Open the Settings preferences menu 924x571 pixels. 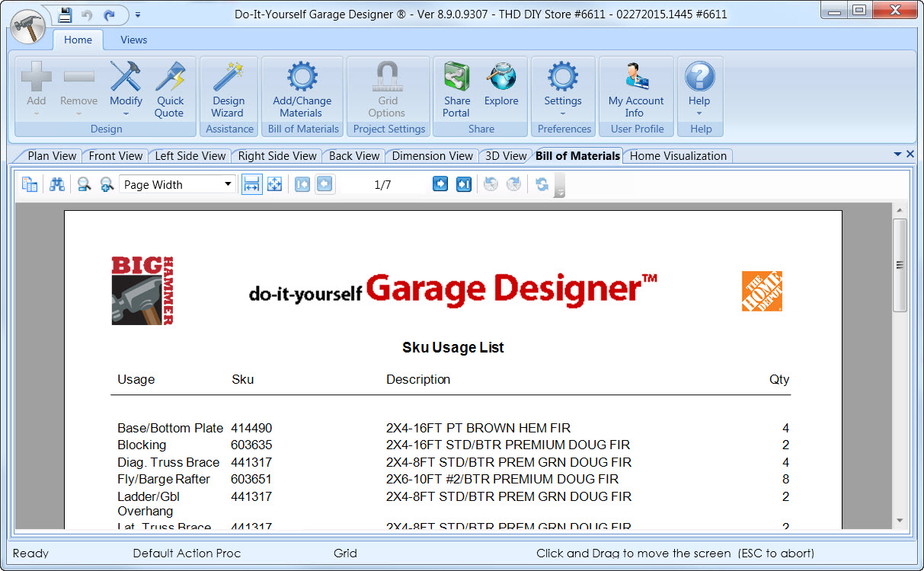pos(563,89)
